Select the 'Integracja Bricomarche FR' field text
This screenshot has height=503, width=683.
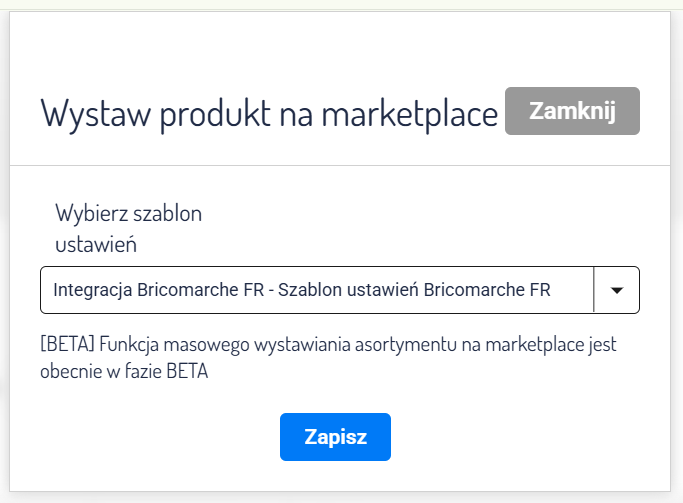[159, 290]
